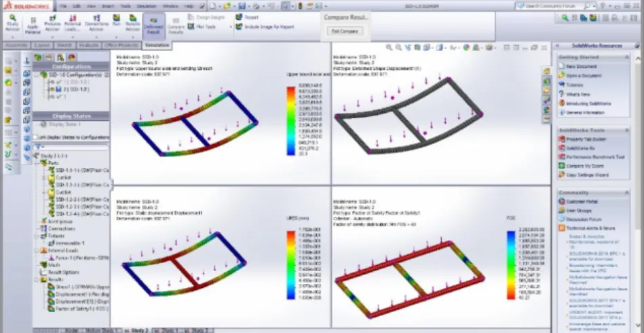The height and width of the screenshot is (333, 644).
Task: Open the FeatureManager design tree tab
Action: [x=38, y=58]
